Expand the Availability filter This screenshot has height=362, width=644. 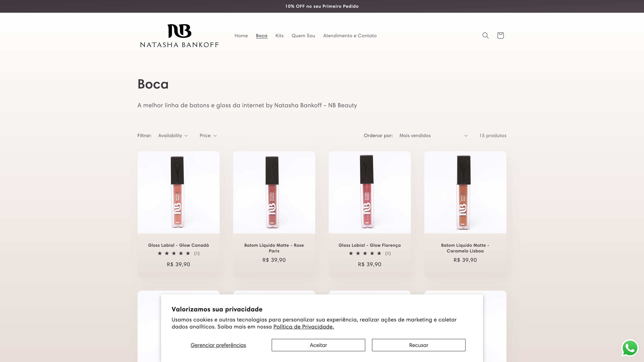(x=173, y=135)
